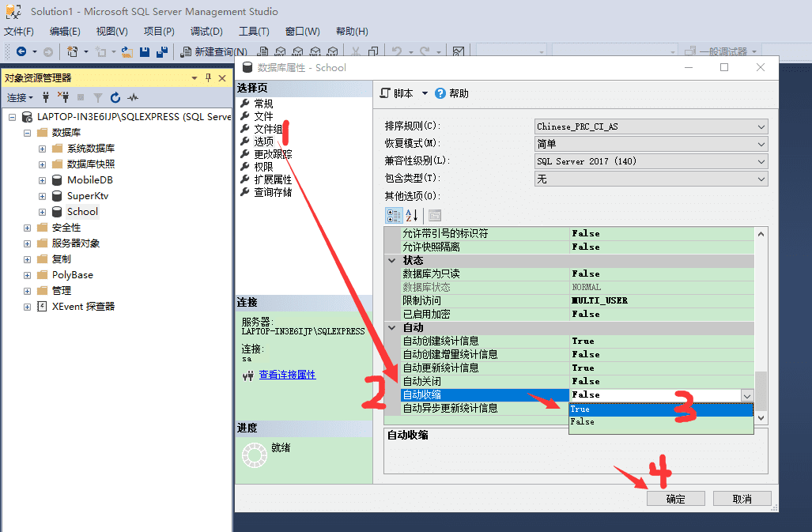This screenshot has height=532, width=812.
Task: Select True in the 自动收缩 dropdown list
Action: (661, 409)
